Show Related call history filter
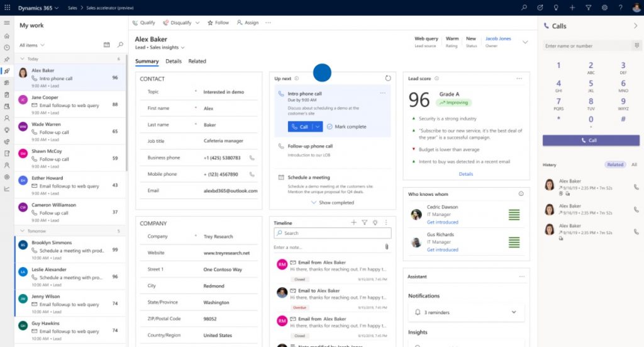The width and height of the screenshot is (644, 347). pos(615,164)
